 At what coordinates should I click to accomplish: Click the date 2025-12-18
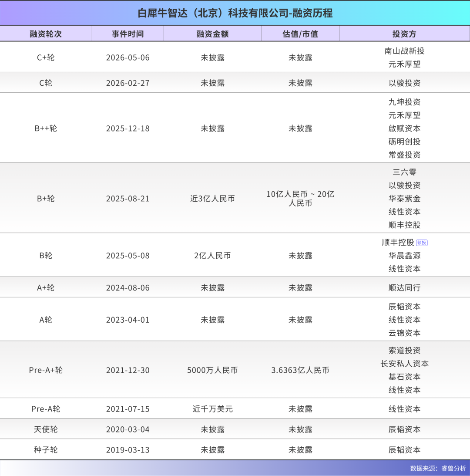(x=128, y=128)
